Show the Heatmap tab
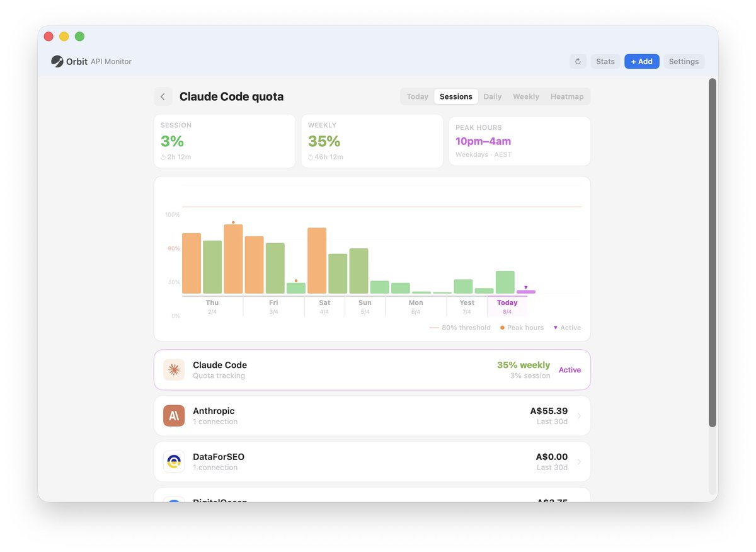This screenshot has height=552, width=756. [x=567, y=96]
